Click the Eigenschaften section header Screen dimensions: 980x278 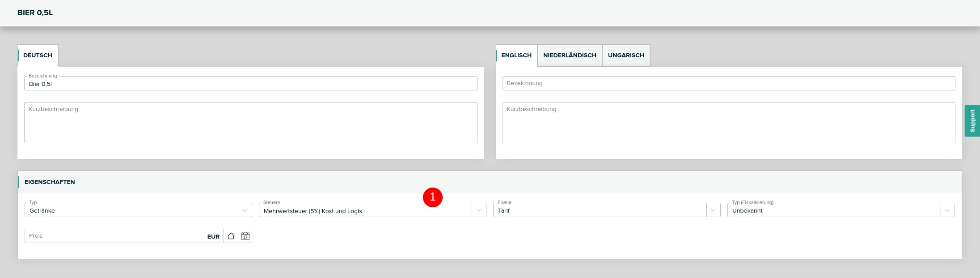click(x=50, y=182)
